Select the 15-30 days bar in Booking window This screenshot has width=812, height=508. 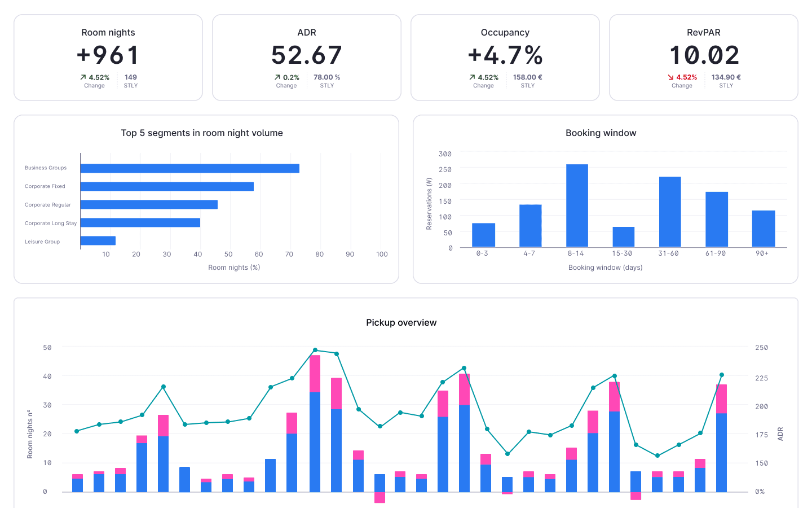pos(624,237)
